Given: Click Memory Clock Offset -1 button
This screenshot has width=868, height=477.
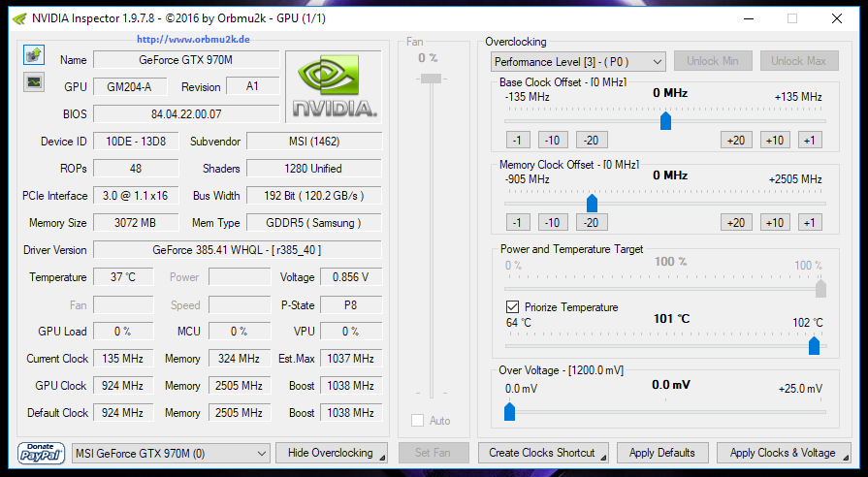Looking at the screenshot, I should (x=518, y=222).
